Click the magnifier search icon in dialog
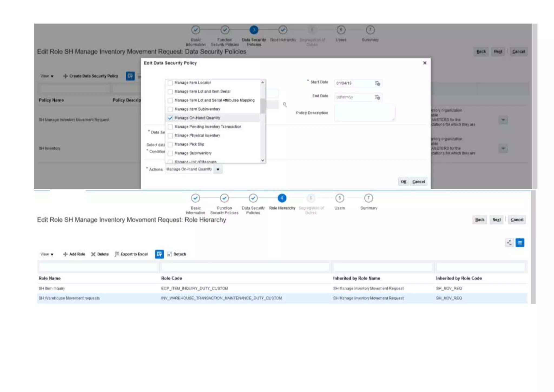This screenshot has width=554, height=392. point(285,104)
